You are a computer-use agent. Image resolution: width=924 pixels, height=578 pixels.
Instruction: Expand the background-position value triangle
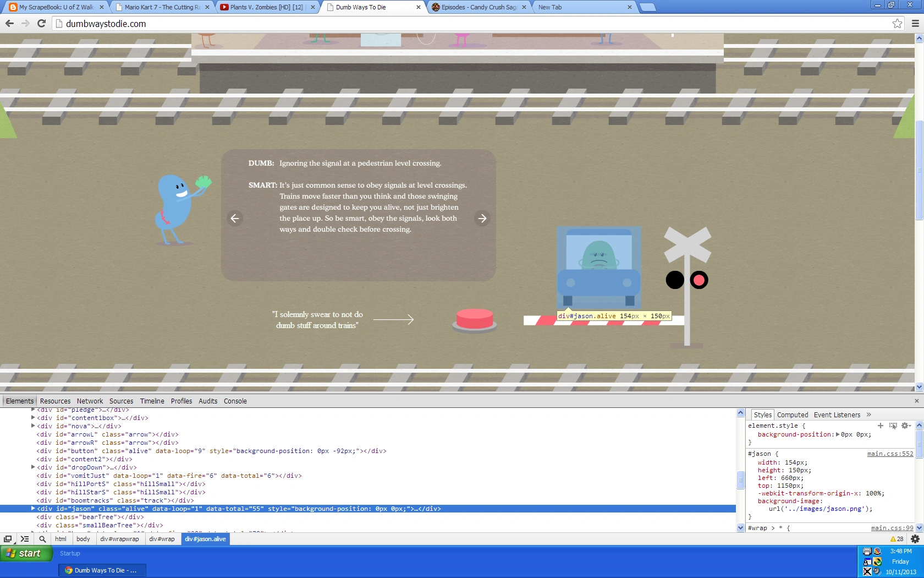click(838, 434)
